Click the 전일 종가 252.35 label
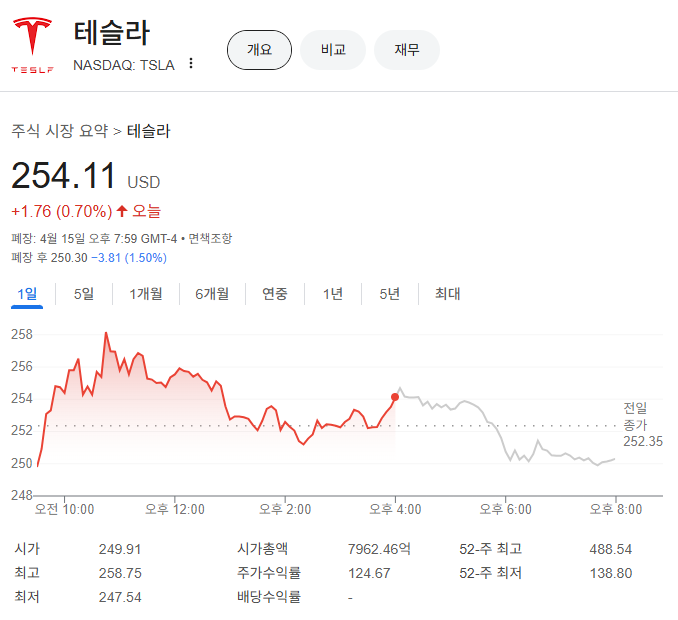This screenshot has height=620, width=678. (643, 425)
